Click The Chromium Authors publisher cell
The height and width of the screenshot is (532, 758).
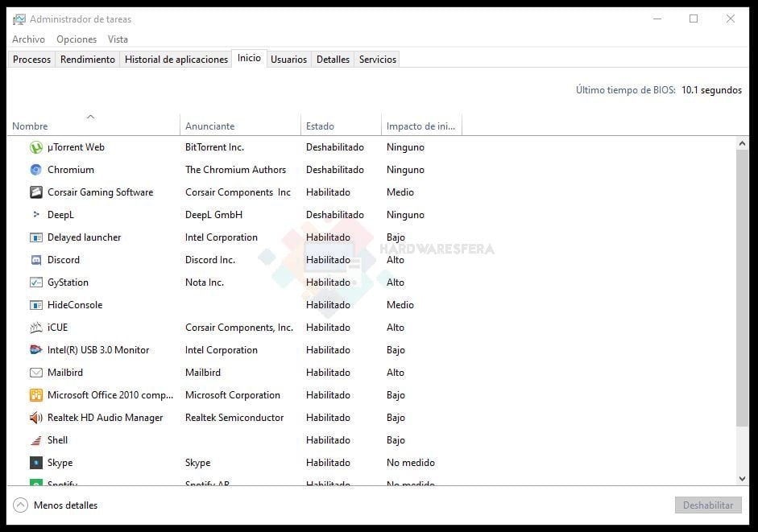point(235,170)
